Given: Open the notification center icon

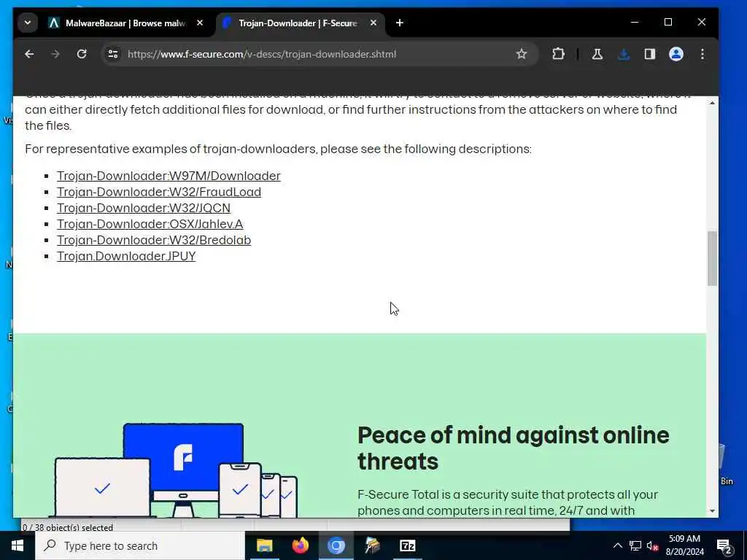Looking at the screenshot, I should [x=724, y=546].
